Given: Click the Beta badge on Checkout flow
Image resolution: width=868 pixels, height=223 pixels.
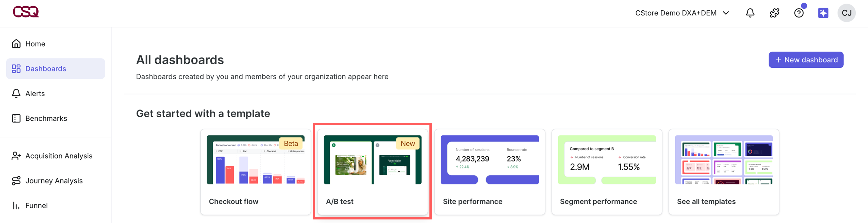Looking at the screenshot, I should pyautogui.click(x=291, y=144).
